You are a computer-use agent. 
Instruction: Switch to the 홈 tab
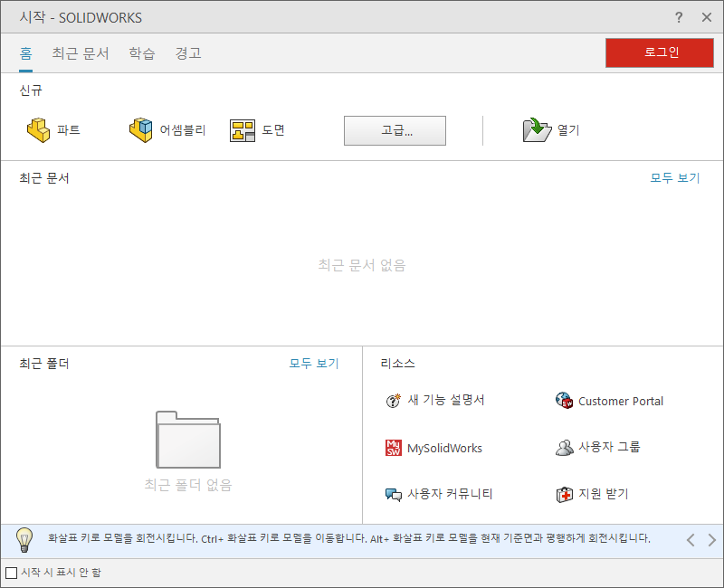26,53
